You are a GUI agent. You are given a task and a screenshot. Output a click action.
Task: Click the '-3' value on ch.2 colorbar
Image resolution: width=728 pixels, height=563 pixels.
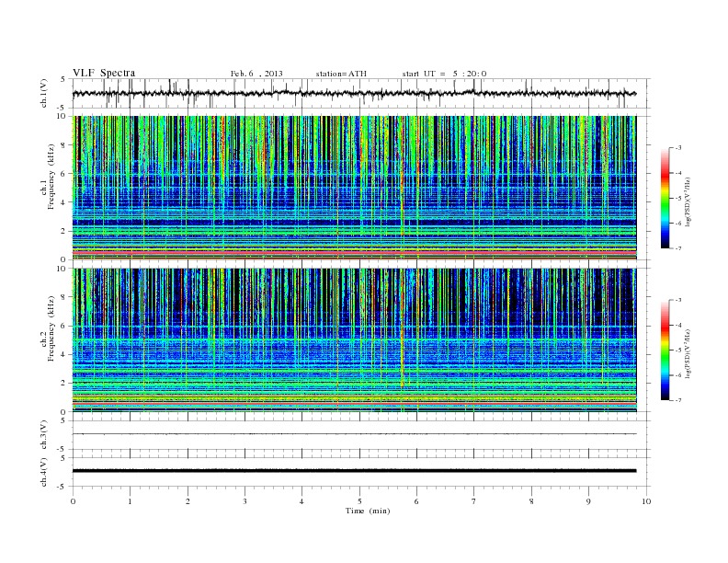coord(678,300)
